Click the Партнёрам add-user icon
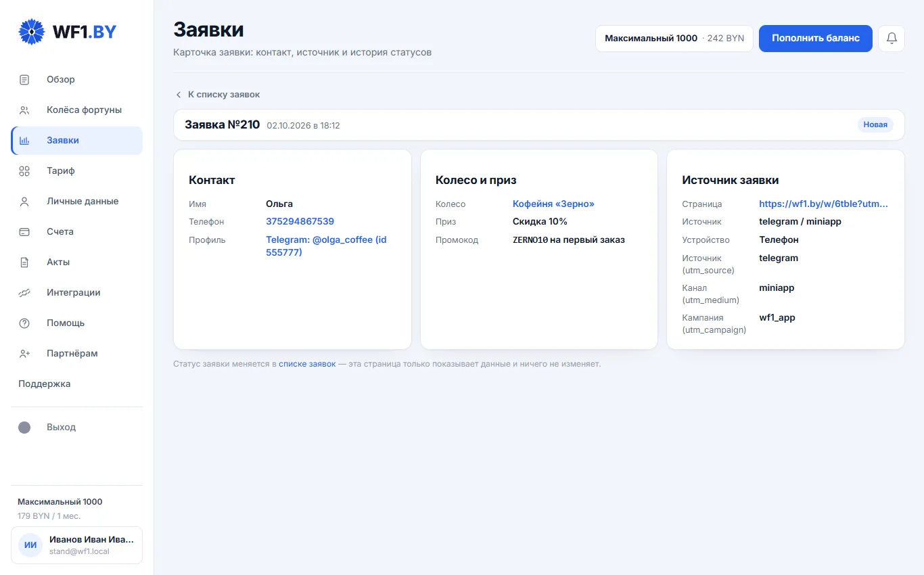Viewport: 924px width, 575px height. point(24,354)
